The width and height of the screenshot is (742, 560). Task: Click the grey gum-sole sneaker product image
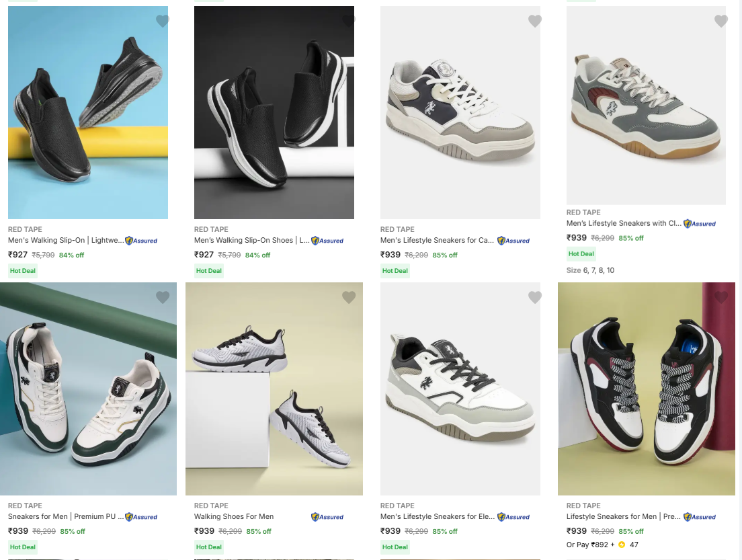click(646, 108)
